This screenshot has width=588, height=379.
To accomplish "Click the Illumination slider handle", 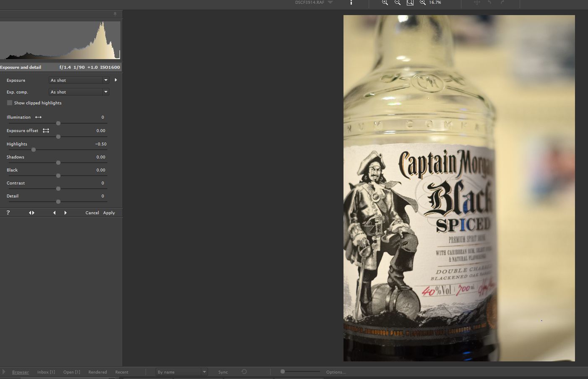I will [58, 123].
